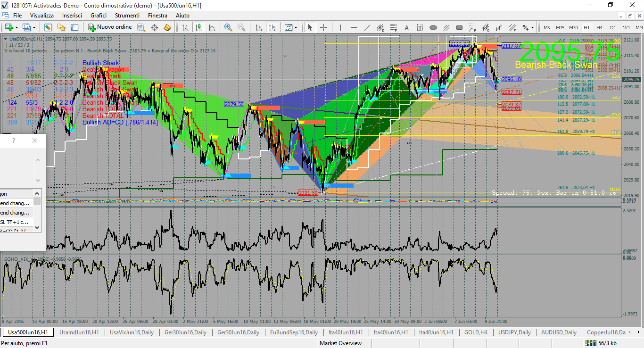Draw a vertical line
Viewport: 644px width, 348px height.
coord(340,27)
